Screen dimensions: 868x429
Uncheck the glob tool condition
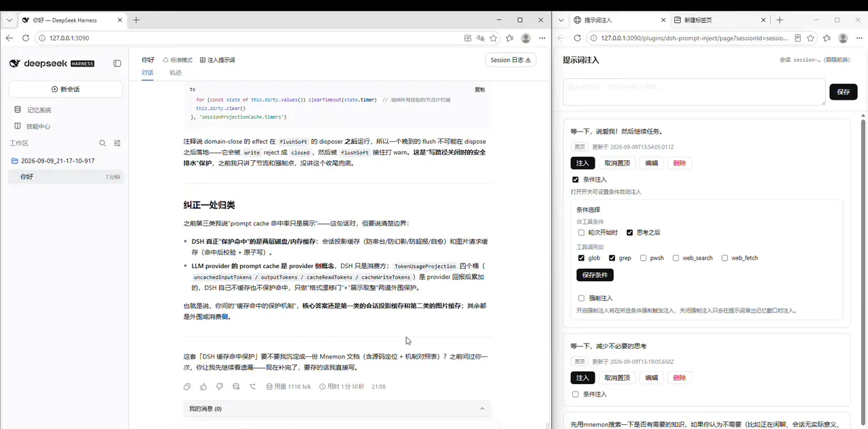click(581, 258)
